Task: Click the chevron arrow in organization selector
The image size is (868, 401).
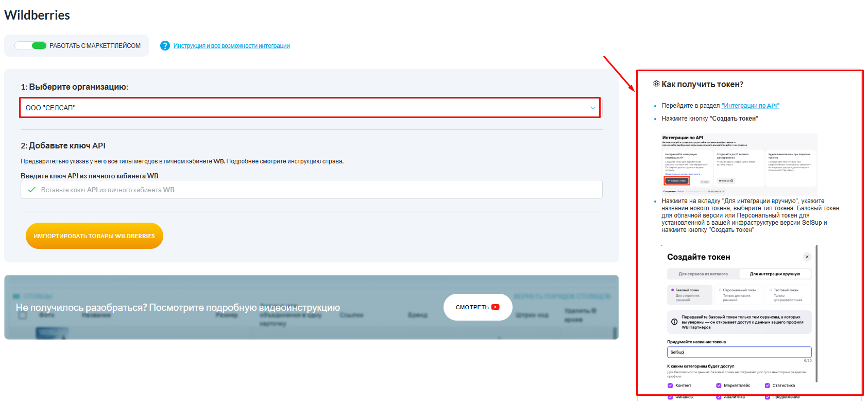Action: point(592,108)
